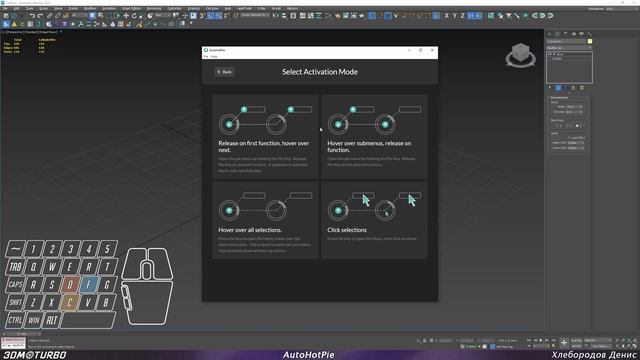
Task: Select the X bend axis radio button
Action: point(557,126)
